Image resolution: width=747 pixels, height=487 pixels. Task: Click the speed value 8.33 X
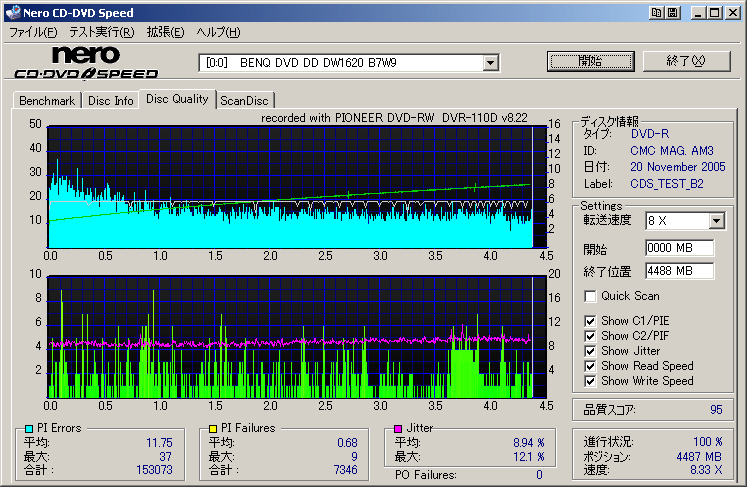click(x=706, y=470)
